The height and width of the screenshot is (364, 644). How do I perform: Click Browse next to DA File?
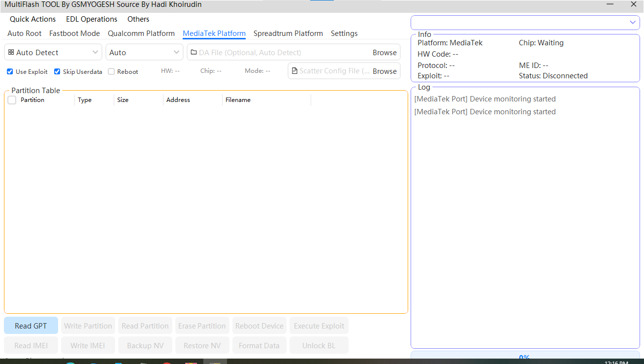[x=385, y=52]
